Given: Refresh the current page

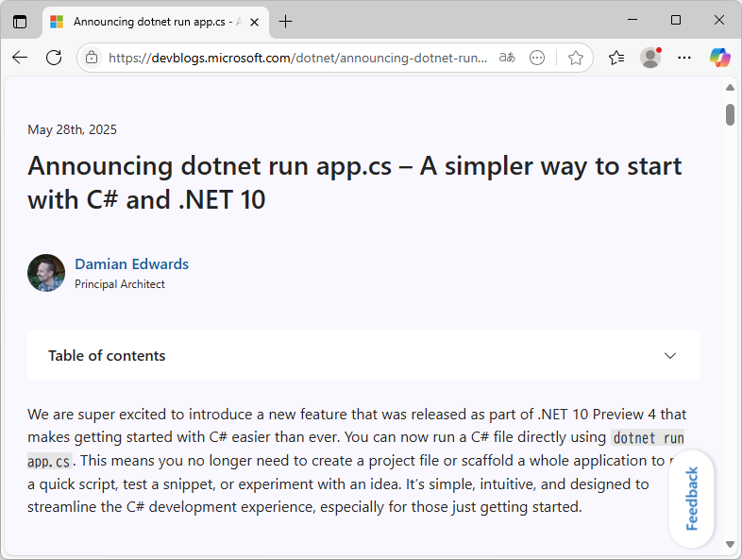Looking at the screenshot, I should pyautogui.click(x=54, y=58).
